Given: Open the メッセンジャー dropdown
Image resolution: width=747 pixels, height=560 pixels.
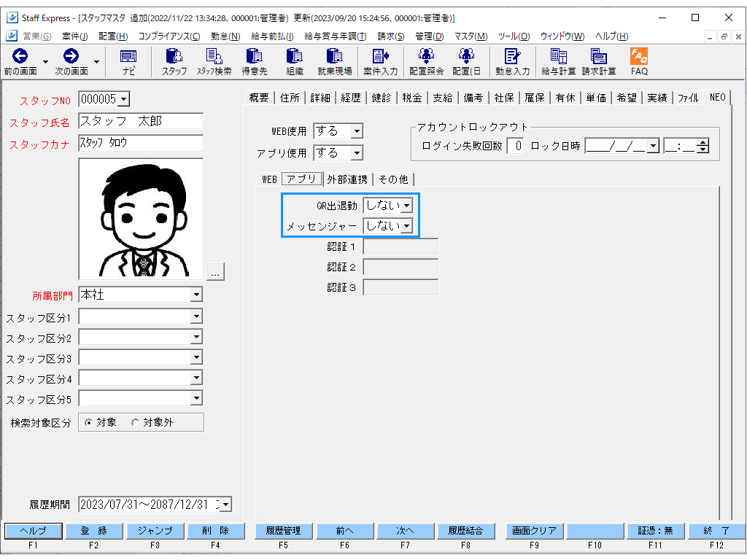Looking at the screenshot, I should pyautogui.click(x=406, y=226).
